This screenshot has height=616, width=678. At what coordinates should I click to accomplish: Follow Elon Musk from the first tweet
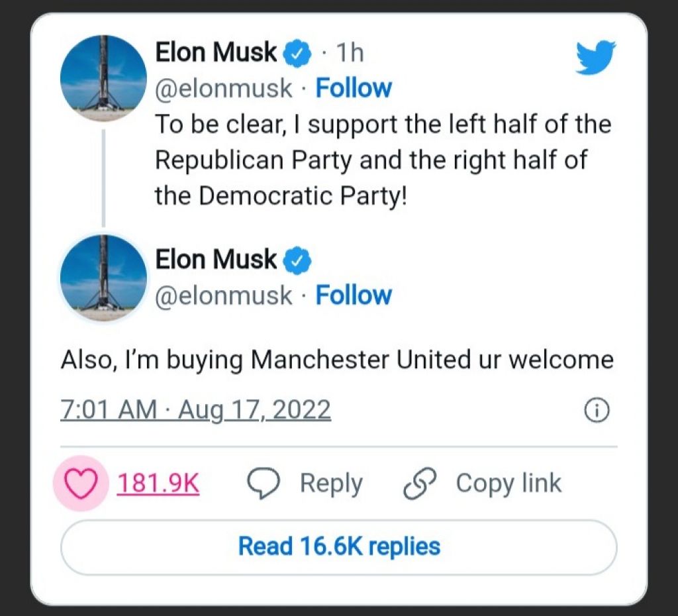pyautogui.click(x=354, y=88)
